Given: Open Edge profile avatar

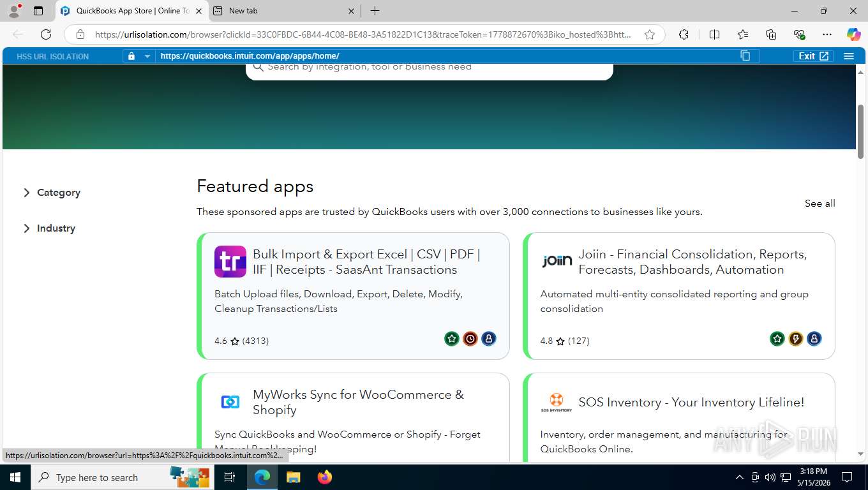Looking at the screenshot, I should (14, 11).
